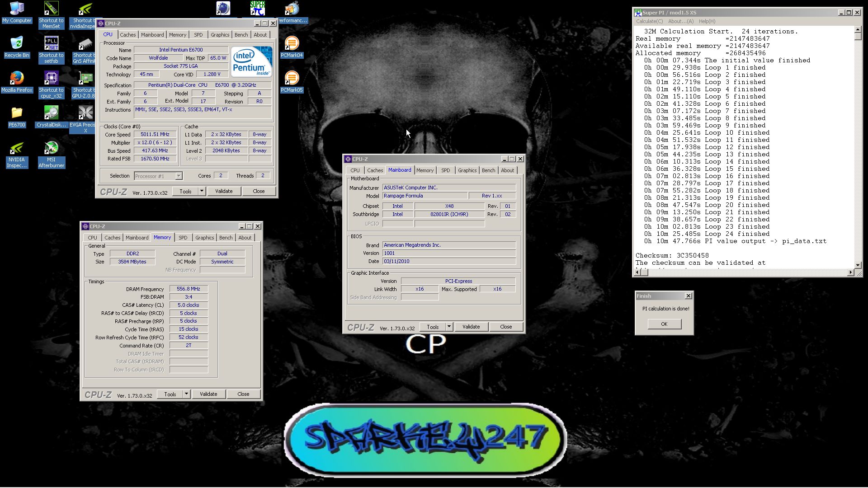Open the PCMark05 desktop icon
This screenshot has width=868, height=488.
tap(292, 82)
